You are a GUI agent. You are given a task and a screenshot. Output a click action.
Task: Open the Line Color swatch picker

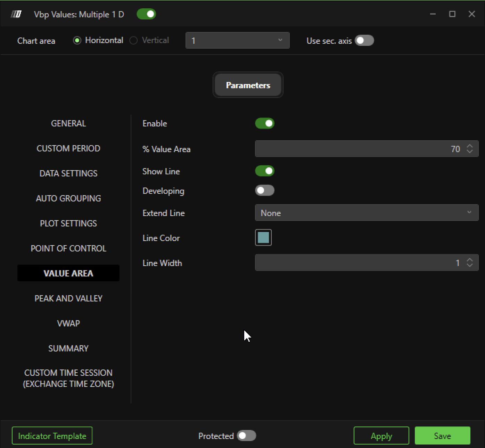(263, 238)
